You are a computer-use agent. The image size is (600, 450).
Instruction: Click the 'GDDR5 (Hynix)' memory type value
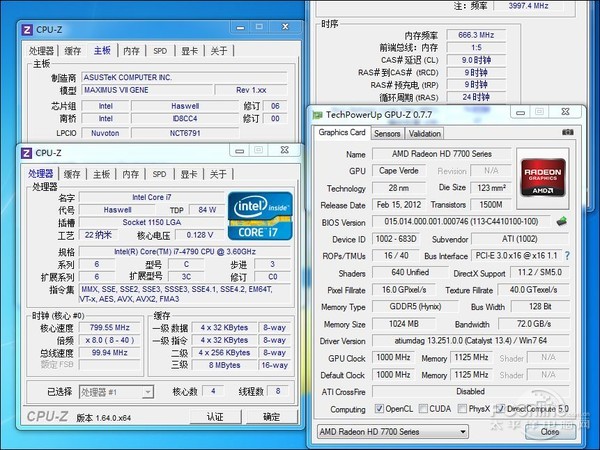click(x=415, y=307)
